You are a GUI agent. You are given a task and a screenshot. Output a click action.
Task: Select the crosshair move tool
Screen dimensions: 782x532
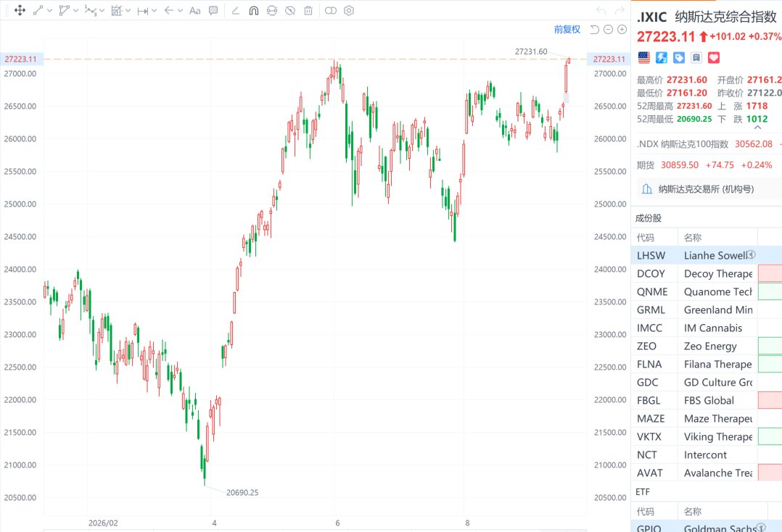click(20, 10)
